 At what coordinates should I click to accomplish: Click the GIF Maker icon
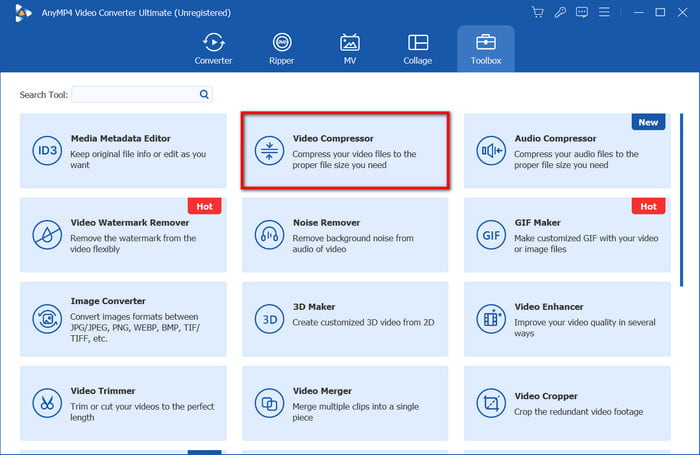[x=491, y=235]
